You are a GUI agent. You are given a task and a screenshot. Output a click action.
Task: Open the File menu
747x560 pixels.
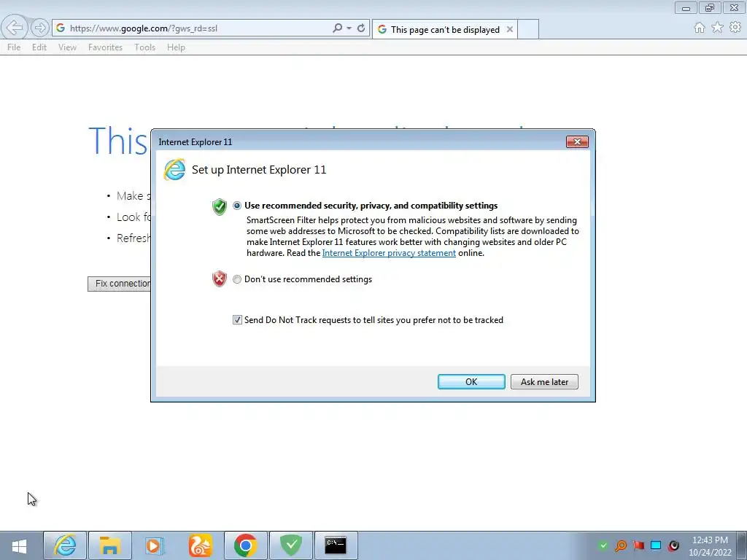(14, 47)
